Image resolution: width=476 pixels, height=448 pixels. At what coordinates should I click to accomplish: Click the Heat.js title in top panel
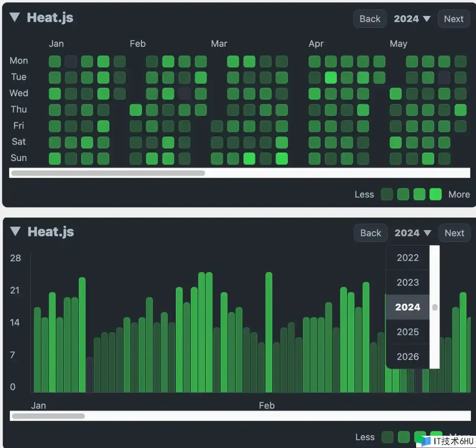click(50, 17)
